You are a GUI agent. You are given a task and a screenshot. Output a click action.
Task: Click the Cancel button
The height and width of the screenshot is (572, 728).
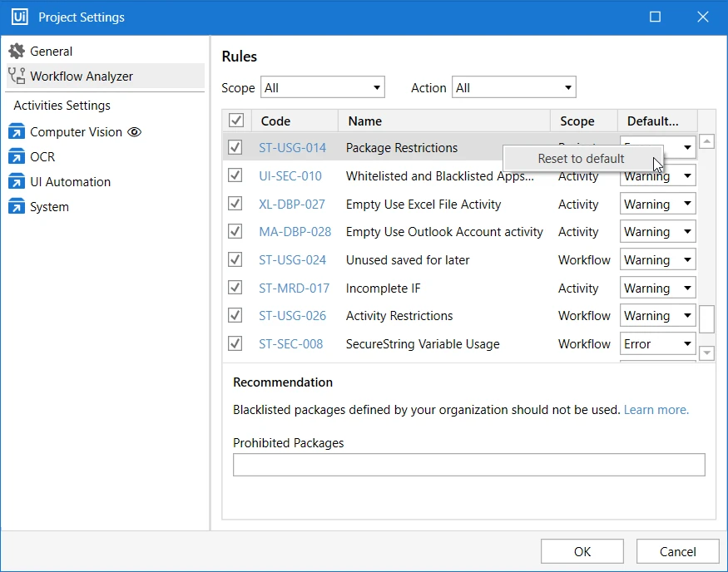point(677,551)
